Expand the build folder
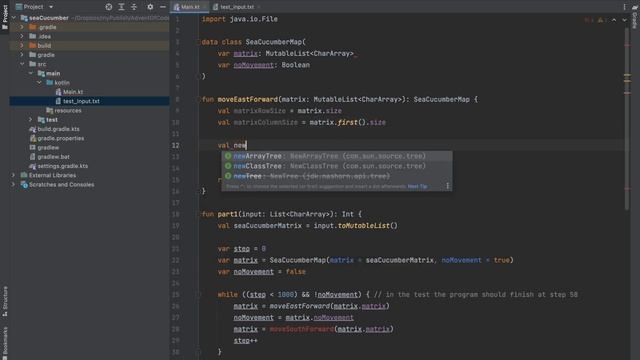Viewport: 640px width, 360px height. click(x=22, y=45)
